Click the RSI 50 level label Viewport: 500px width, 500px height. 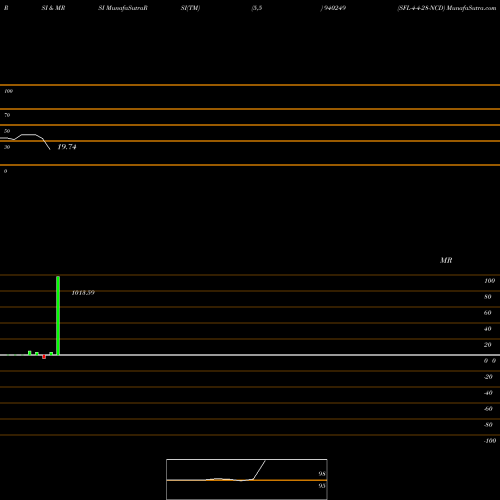tap(7, 131)
